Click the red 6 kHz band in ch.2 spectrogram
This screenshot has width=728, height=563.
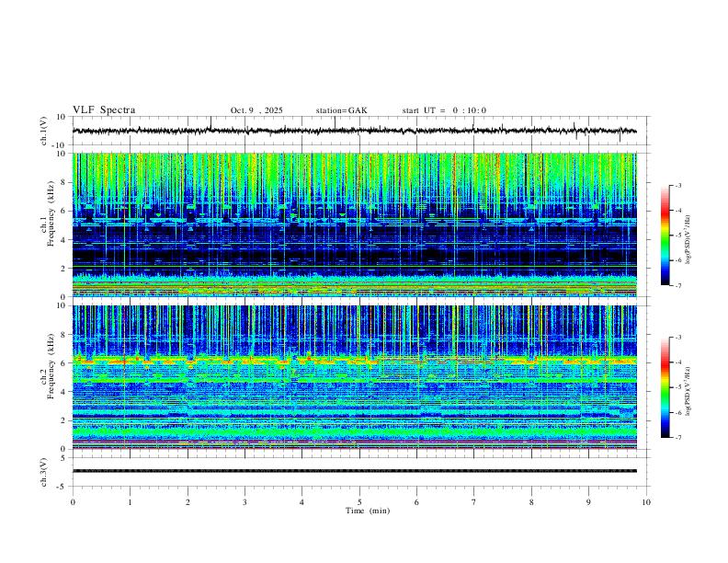tap(354, 360)
